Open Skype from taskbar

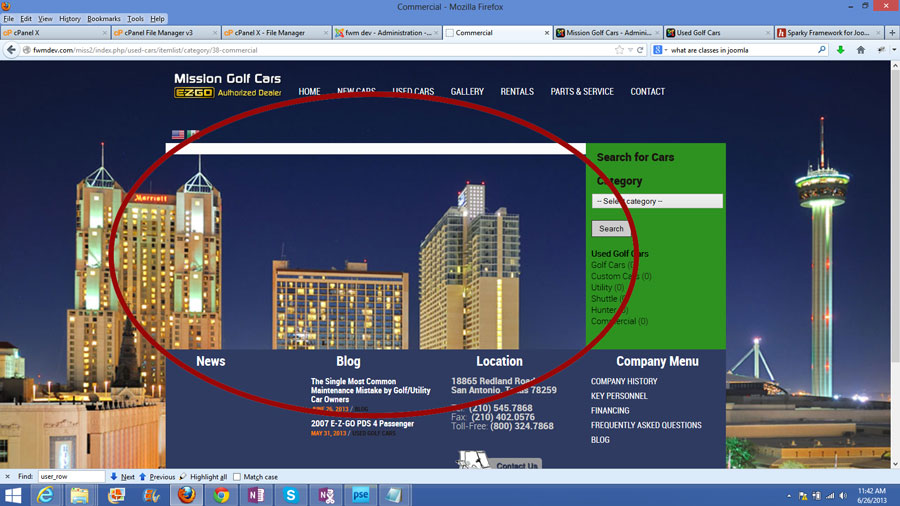click(291, 495)
